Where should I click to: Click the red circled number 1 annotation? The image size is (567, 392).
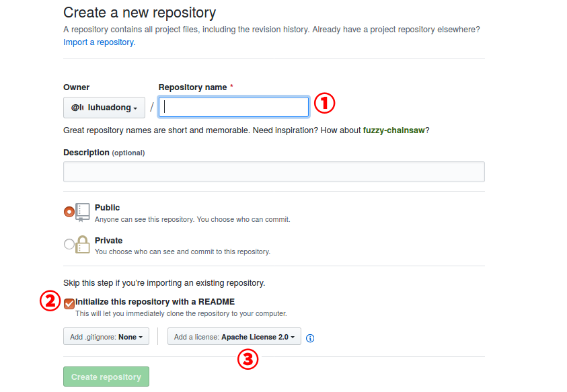point(324,103)
